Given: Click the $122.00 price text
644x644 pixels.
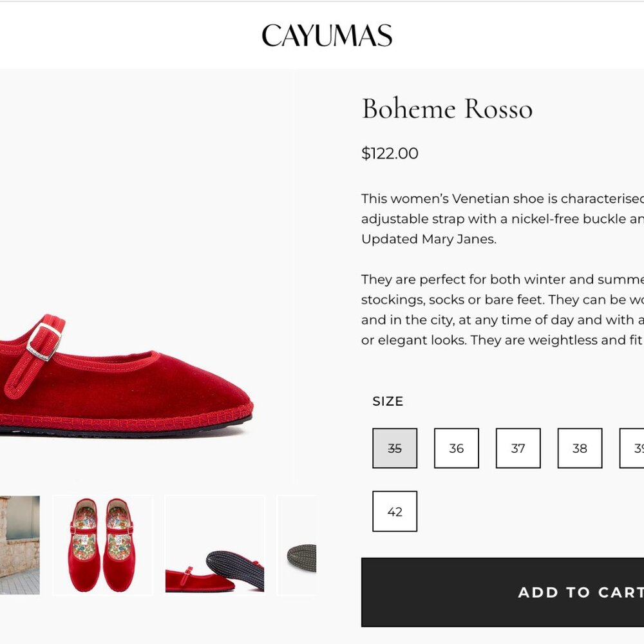Looking at the screenshot, I should click(x=389, y=153).
